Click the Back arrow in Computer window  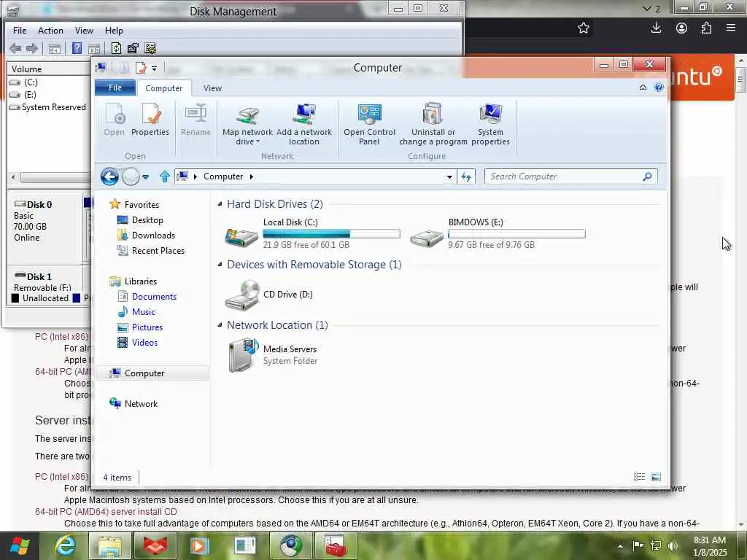point(109,176)
